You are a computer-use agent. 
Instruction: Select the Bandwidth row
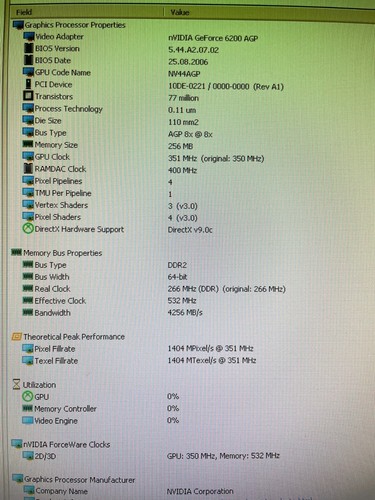[x=187, y=313]
